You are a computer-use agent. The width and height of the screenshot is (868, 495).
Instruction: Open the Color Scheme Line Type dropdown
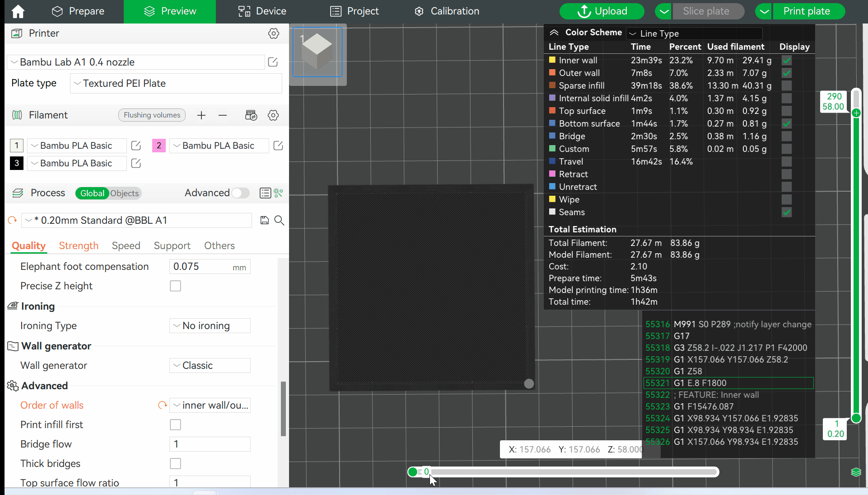694,33
